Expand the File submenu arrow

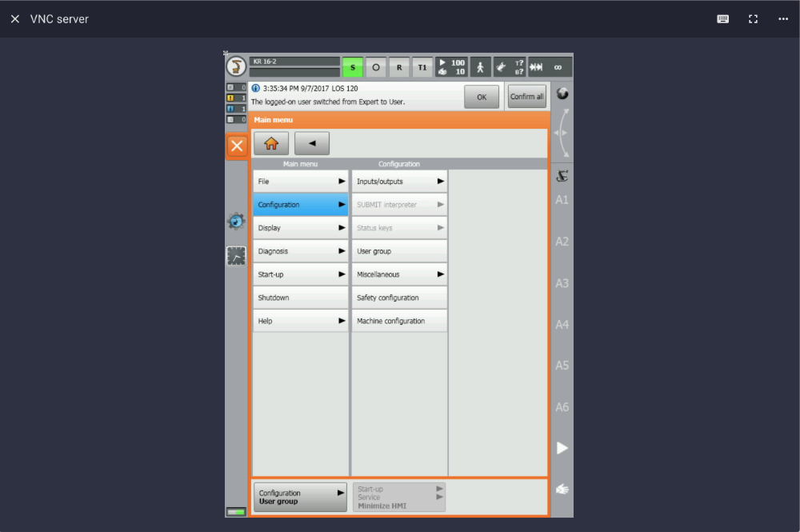click(342, 181)
